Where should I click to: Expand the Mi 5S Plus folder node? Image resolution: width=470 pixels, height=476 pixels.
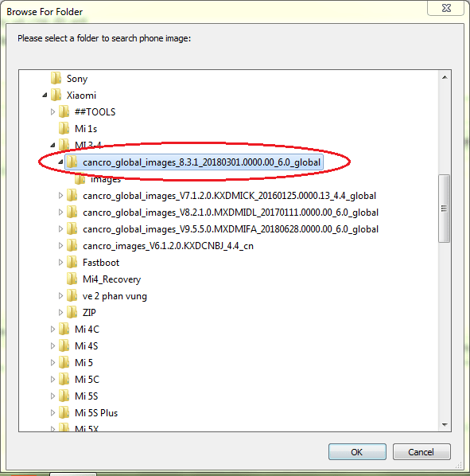pyautogui.click(x=52, y=412)
